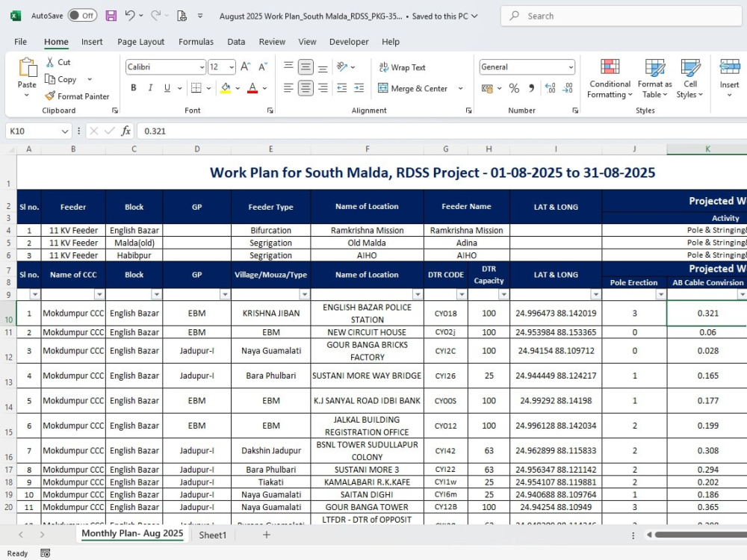Click Increase Decimal icon
This screenshot has width=747, height=560.
tap(551, 88)
